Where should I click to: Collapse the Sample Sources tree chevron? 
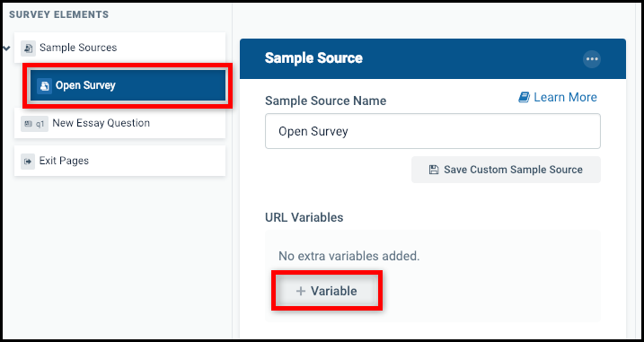[6, 48]
